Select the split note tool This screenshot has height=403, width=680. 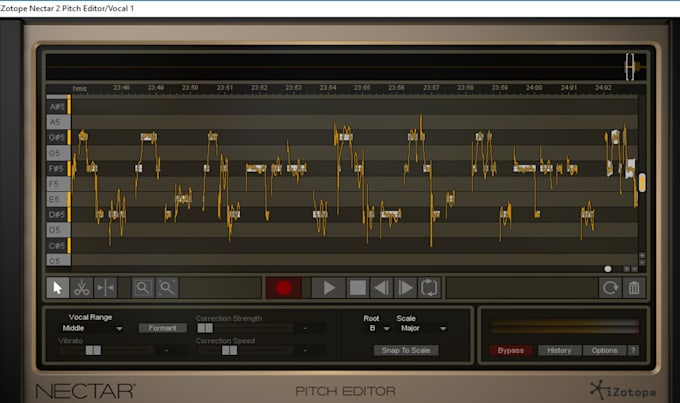[x=105, y=288]
